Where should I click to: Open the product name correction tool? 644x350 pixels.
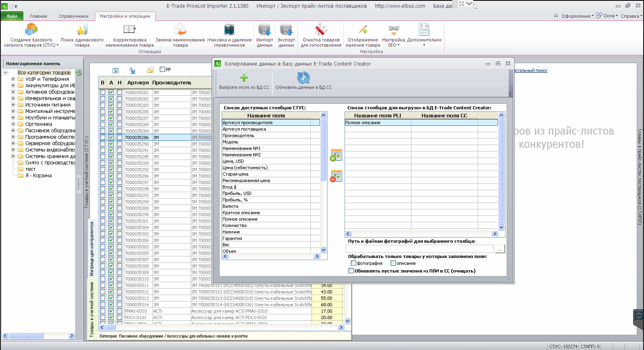[130, 35]
